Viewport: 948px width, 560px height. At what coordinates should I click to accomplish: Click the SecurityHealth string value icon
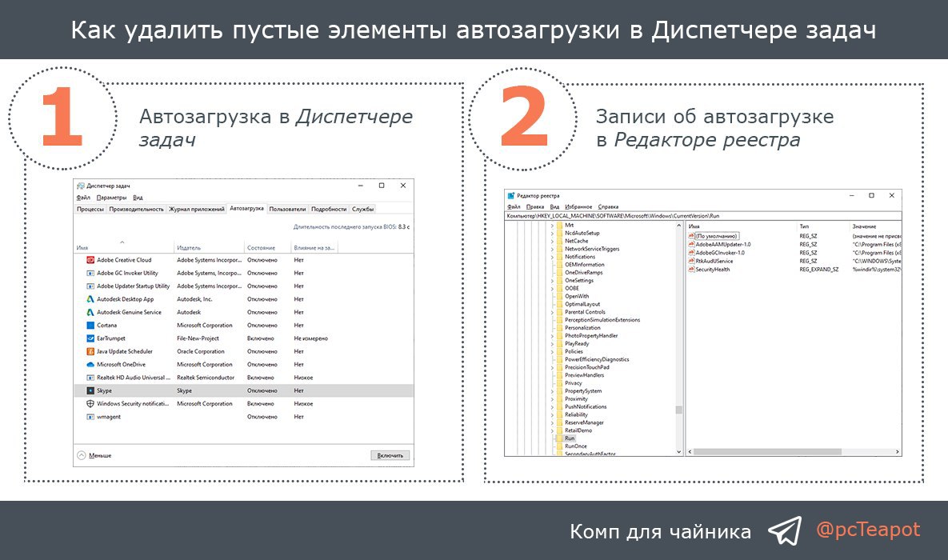(x=691, y=270)
